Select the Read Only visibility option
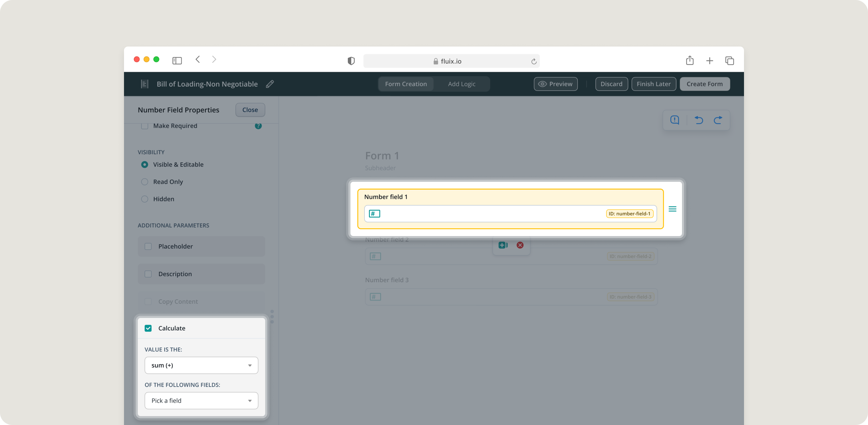Image resolution: width=868 pixels, height=425 pixels. 144,182
